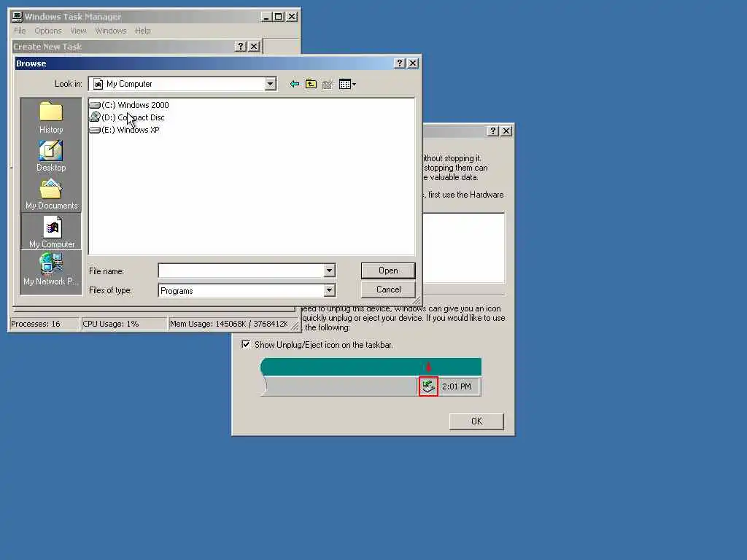Create a new folder in Browse dialog
The height and width of the screenshot is (560, 747).
pyautogui.click(x=328, y=85)
